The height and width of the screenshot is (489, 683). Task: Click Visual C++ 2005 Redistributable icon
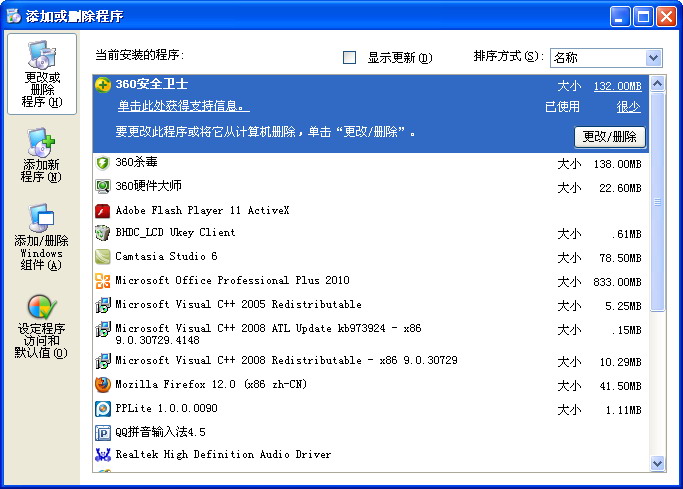point(103,304)
